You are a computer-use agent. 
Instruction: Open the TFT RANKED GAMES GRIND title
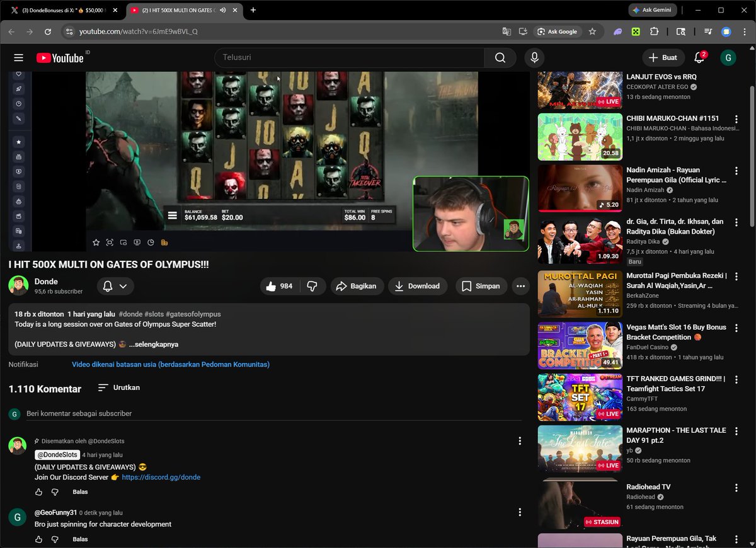(x=675, y=384)
